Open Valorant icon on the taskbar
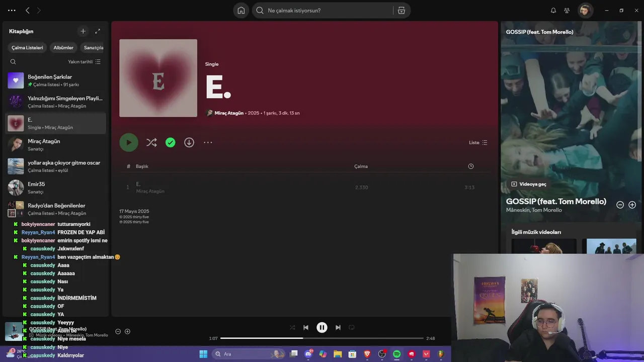The width and height of the screenshot is (644, 362). click(x=427, y=354)
